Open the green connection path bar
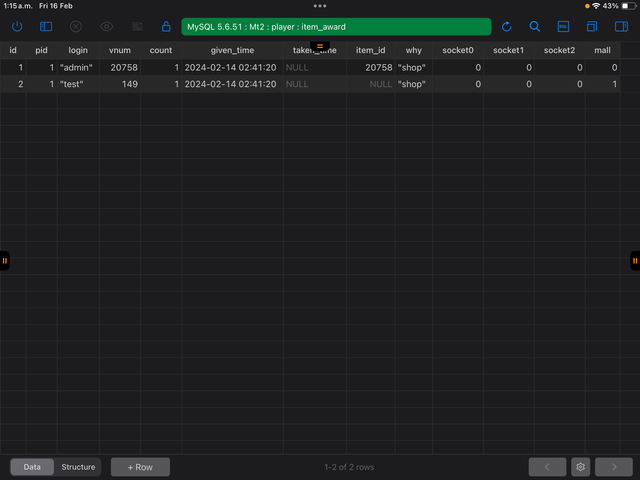 pos(336,27)
